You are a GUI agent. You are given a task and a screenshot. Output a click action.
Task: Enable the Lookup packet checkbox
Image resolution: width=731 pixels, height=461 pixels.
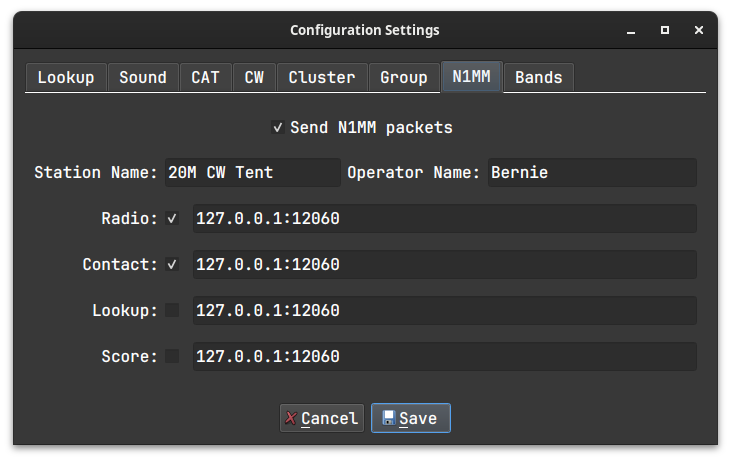click(172, 310)
